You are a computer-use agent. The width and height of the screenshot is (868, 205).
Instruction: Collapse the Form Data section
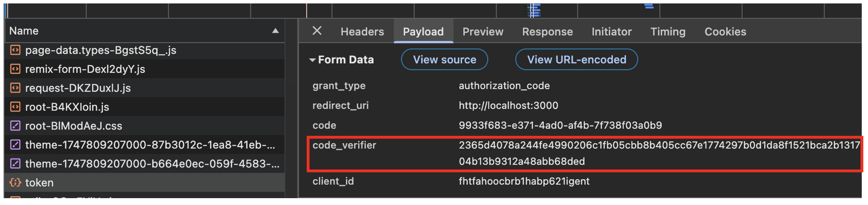(x=312, y=60)
